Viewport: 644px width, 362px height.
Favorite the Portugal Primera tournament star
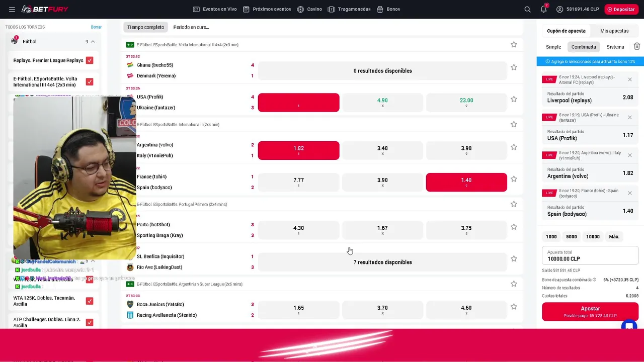514,204
